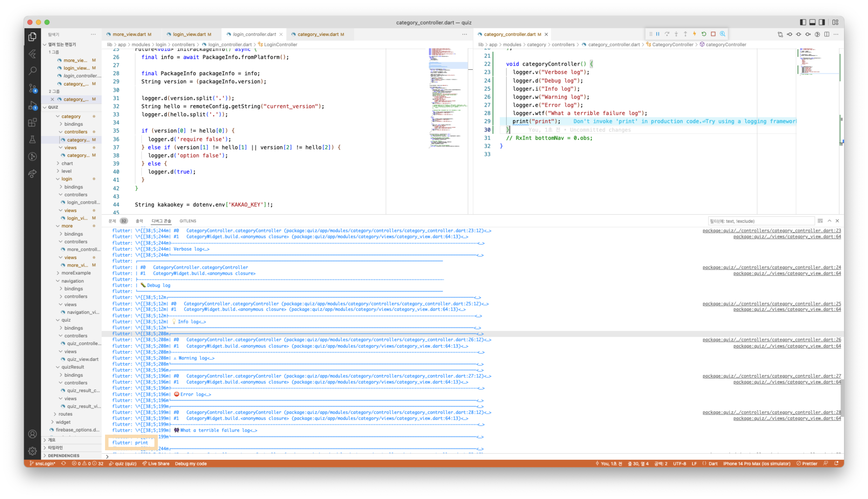
Task: Open Flutter widget inspector from debug toolbar
Action: click(x=722, y=34)
